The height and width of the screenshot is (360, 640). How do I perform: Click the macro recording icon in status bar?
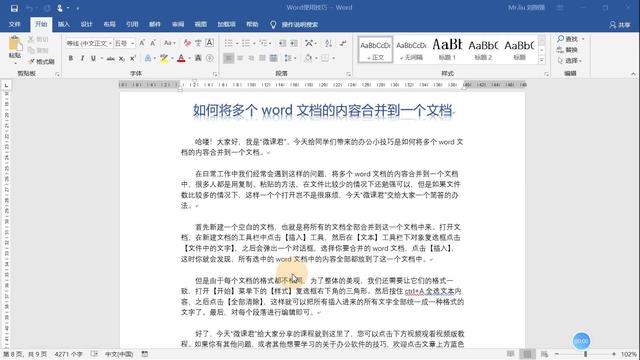pyautogui.click(x=145, y=354)
